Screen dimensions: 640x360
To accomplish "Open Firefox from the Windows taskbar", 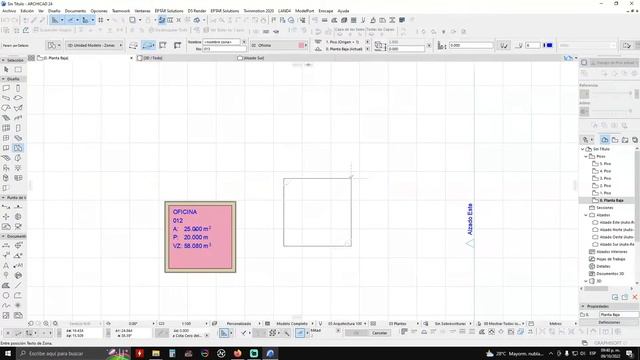I will tap(238, 353).
